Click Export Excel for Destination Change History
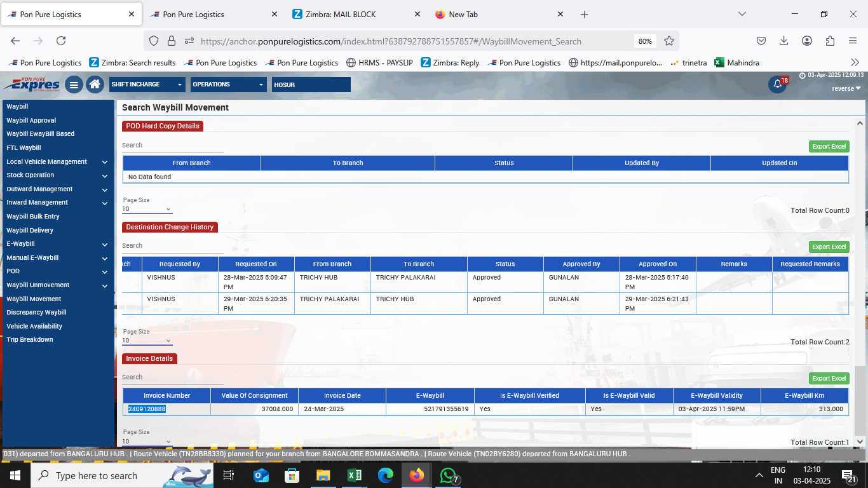868x488 pixels. click(x=829, y=247)
